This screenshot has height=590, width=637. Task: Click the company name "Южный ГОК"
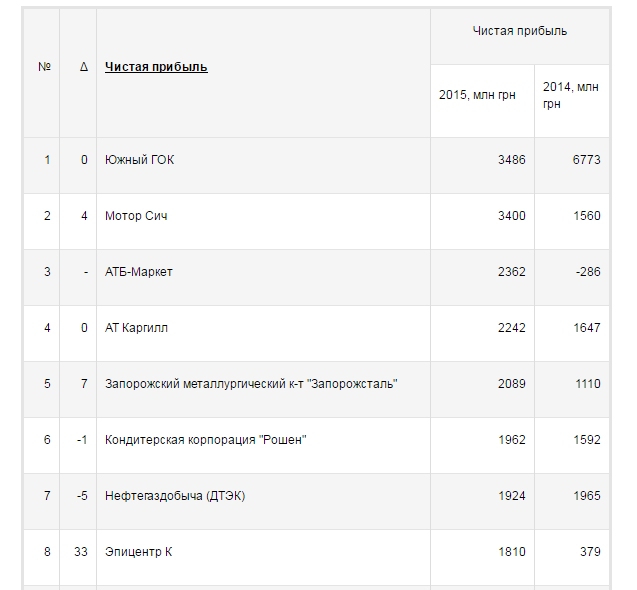[139, 160]
